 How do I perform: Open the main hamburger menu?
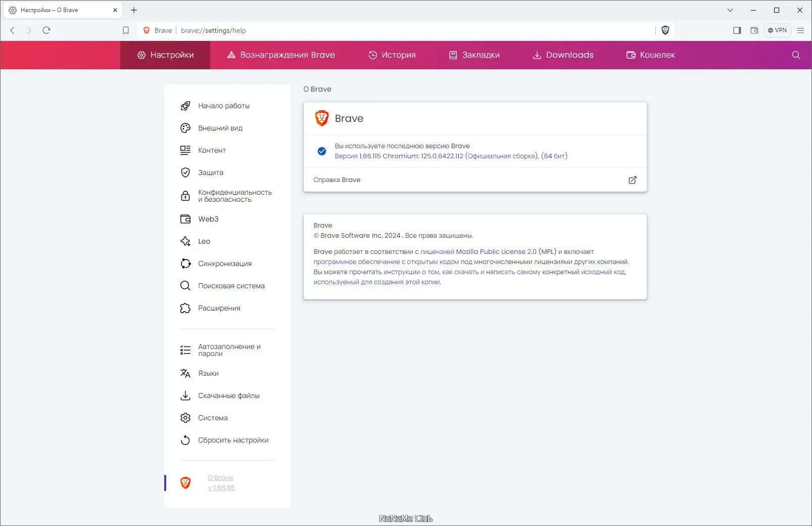800,30
